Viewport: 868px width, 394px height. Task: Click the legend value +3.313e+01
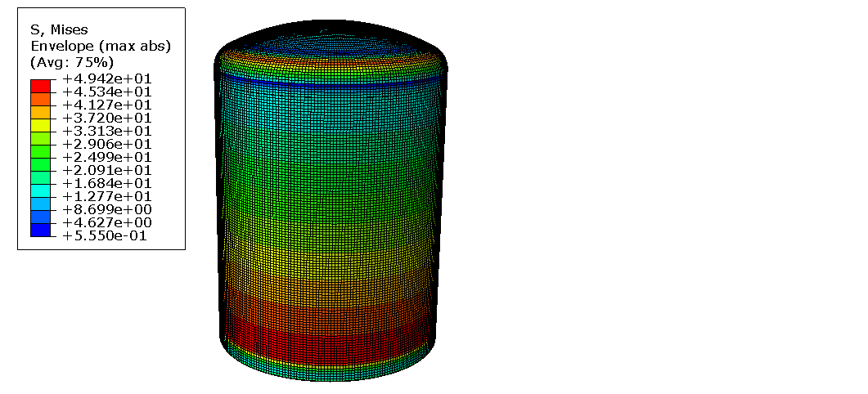(x=107, y=131)
